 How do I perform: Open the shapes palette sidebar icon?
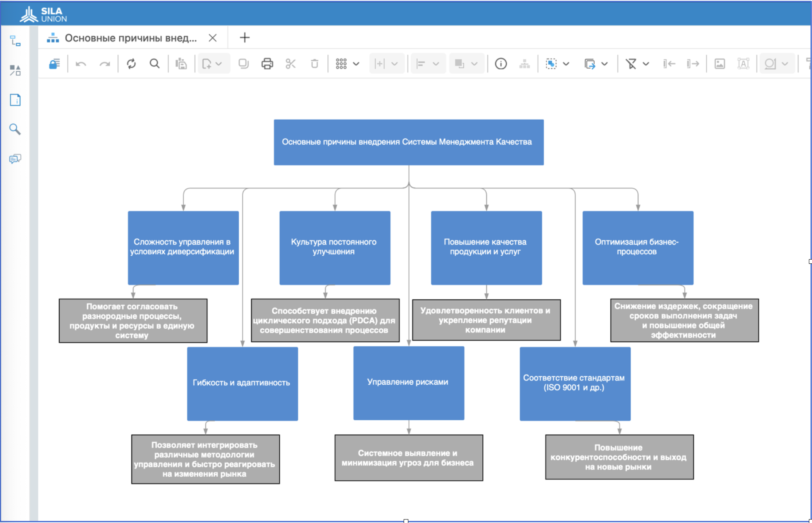tap(15, 70)
